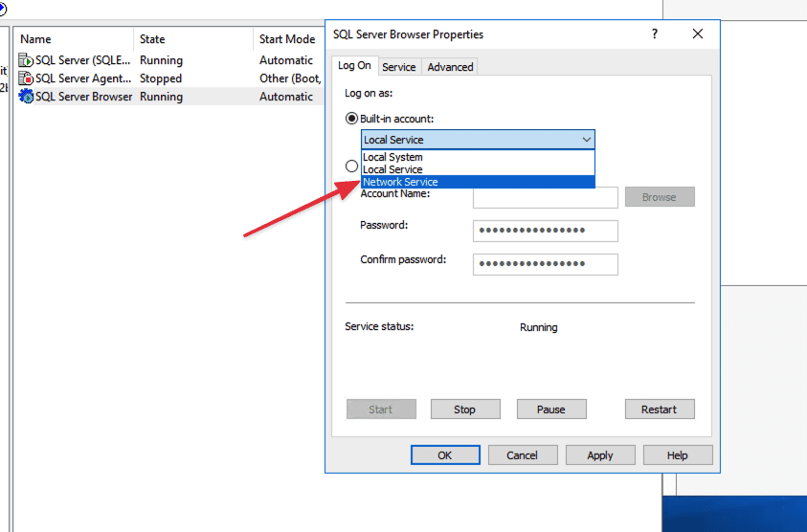Open the Built-in account dropdown arrow
Image resolution: width=807 pixels, height=532 pixels.
pos(586,140)
